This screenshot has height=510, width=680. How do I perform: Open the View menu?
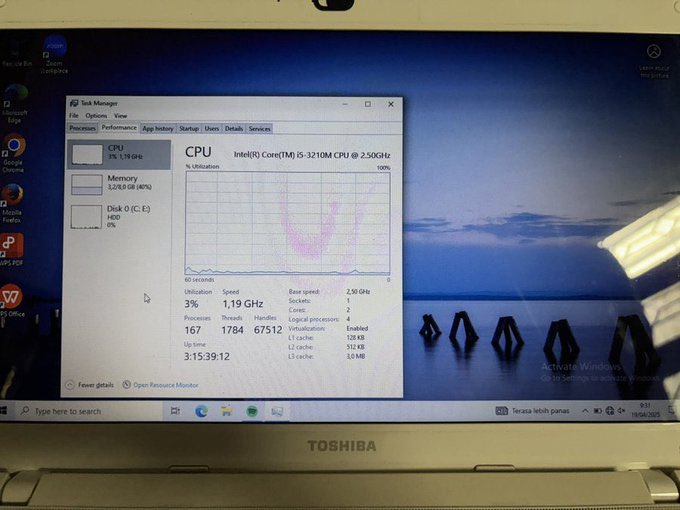pos(121,115)
